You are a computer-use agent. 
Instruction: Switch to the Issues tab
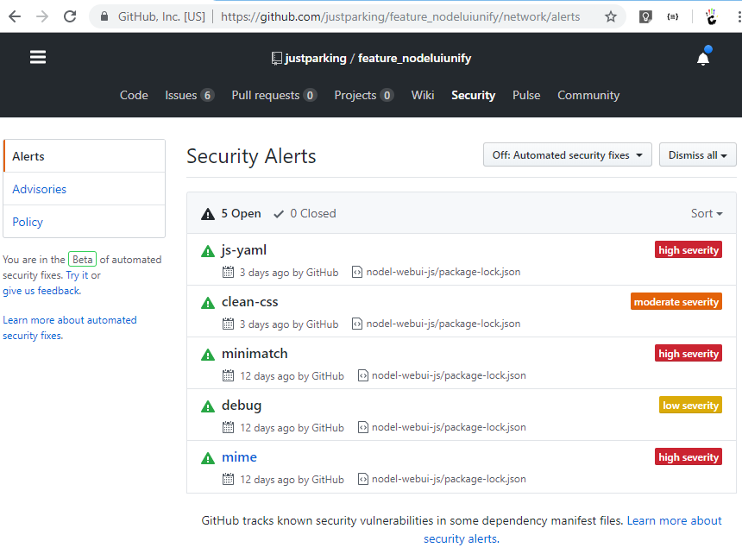[x=189, y=95]
